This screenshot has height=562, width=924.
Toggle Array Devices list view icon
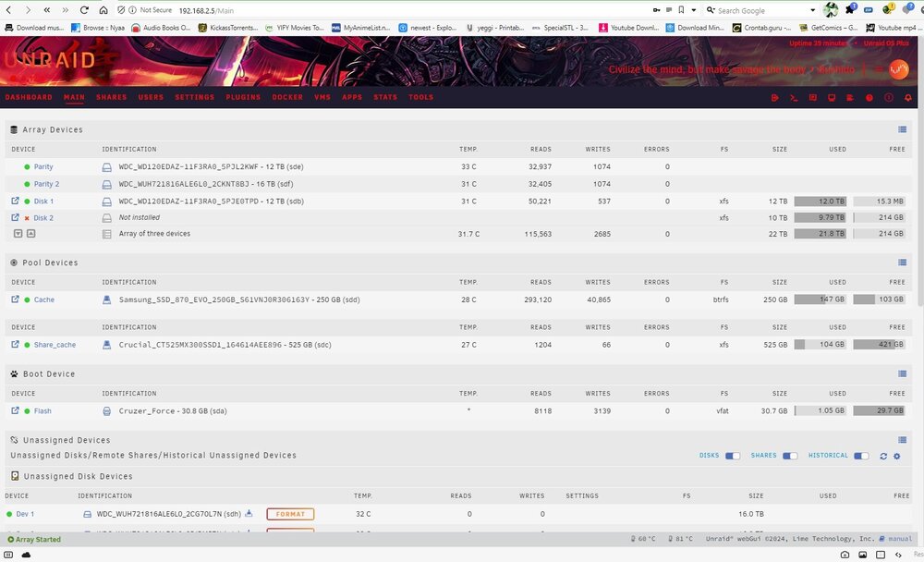click(902, 129)
